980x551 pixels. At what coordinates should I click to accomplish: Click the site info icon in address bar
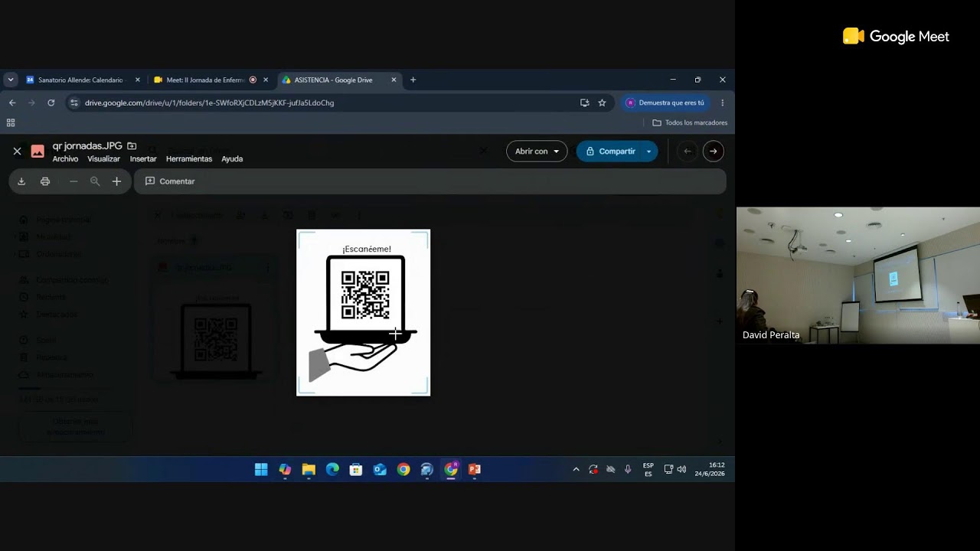click(x=73, y=103)
